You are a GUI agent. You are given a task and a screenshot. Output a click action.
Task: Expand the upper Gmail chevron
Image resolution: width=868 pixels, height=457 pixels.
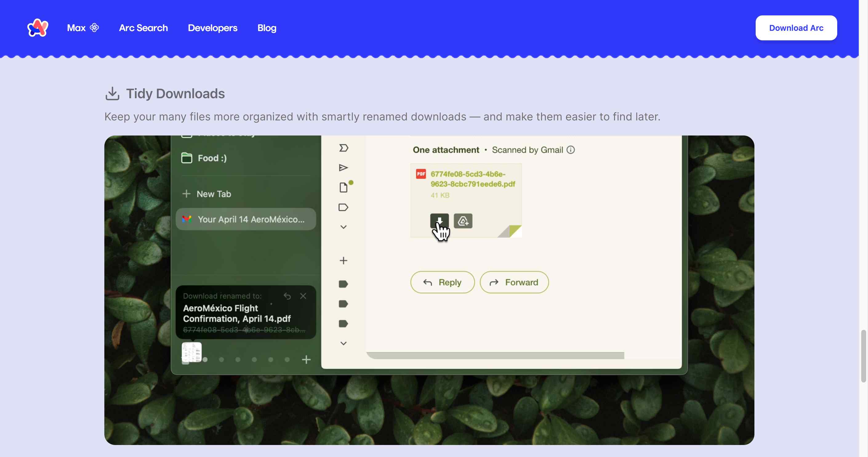pyautogui.click(x=344, y=227)
